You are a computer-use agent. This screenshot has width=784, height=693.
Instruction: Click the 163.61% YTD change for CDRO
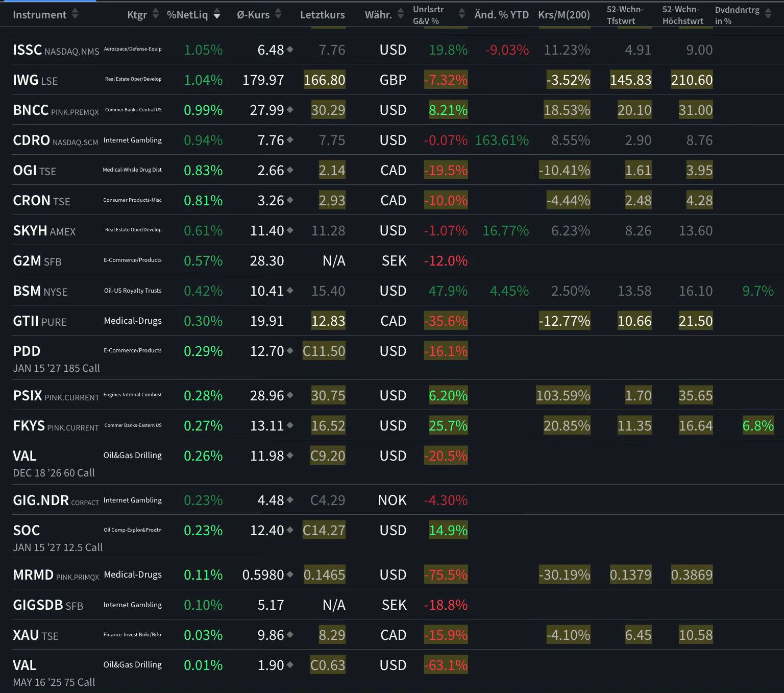pyautogui.click(x=502, y=140)
